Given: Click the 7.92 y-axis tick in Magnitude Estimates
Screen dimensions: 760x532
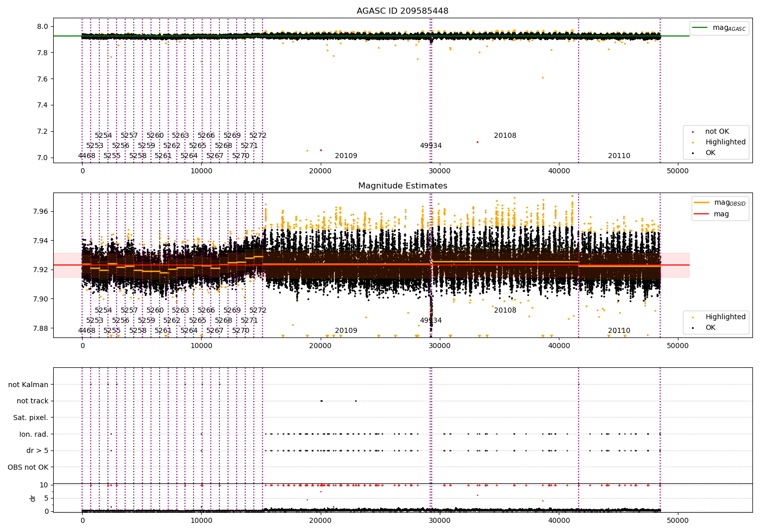Looking at the screenshot, I should (41, 270).
